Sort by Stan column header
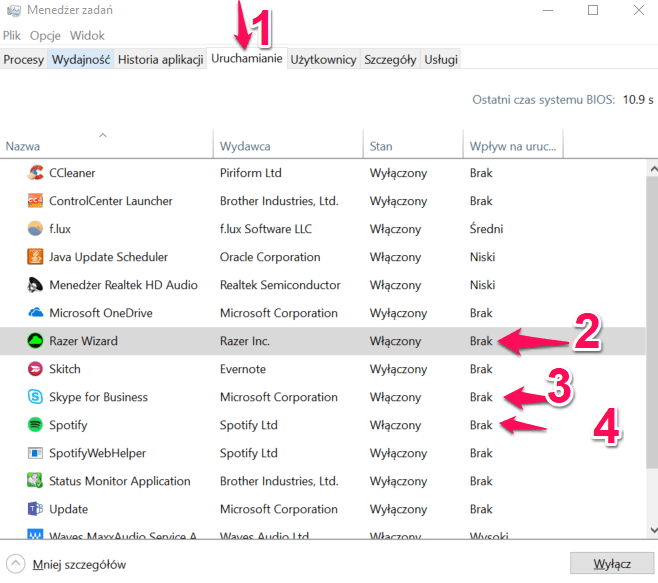The height and width of the screenshot is (583, 658). coord(410,146)
